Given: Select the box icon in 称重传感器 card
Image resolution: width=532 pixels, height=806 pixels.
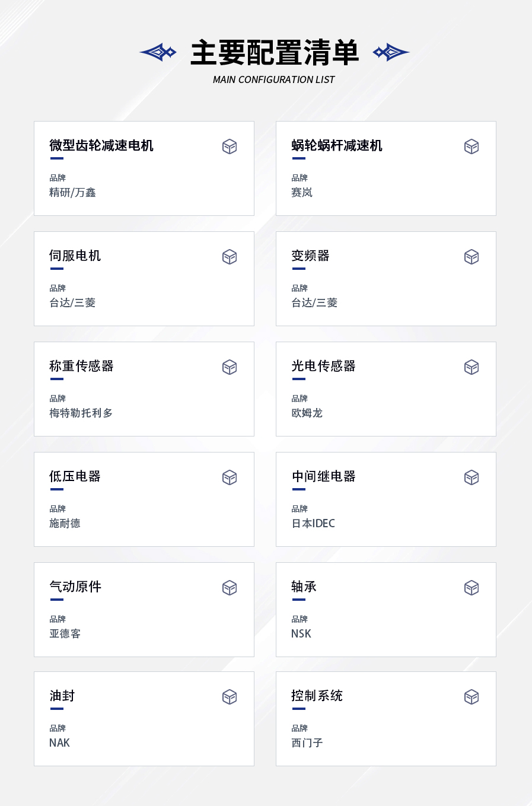Looking at the screenshot, I should coord(230,367).
